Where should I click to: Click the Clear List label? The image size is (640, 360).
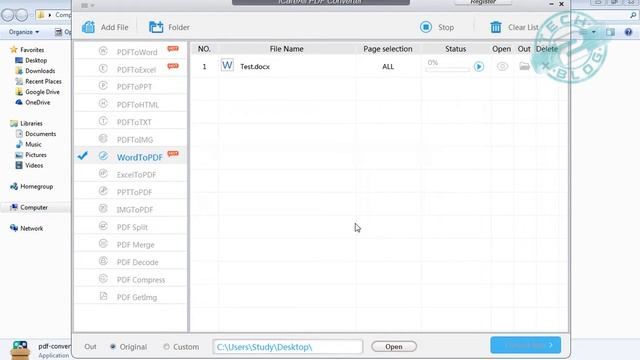coord(523,27)
